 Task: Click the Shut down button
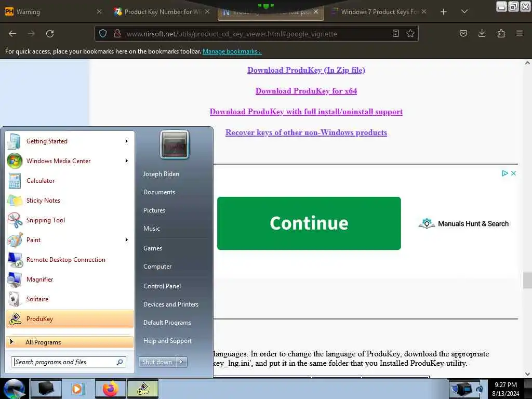pyautogui.click(x=157, y=362)
